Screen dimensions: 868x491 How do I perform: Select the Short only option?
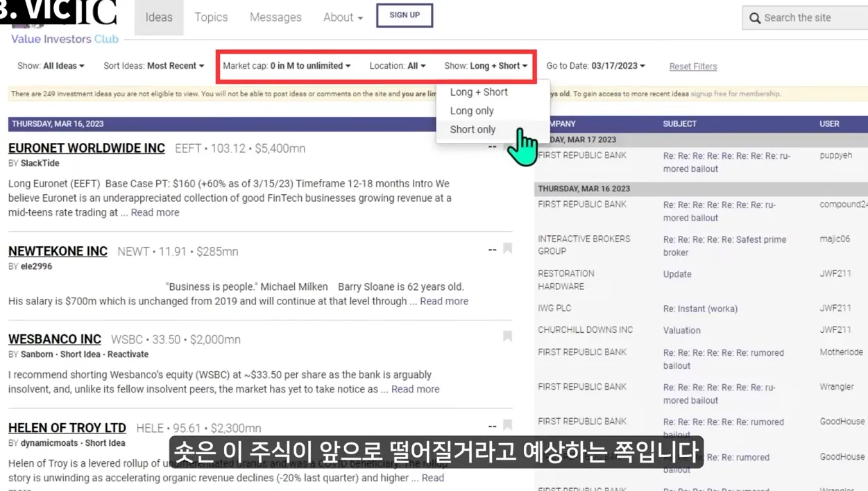click(x=473, y=129)
